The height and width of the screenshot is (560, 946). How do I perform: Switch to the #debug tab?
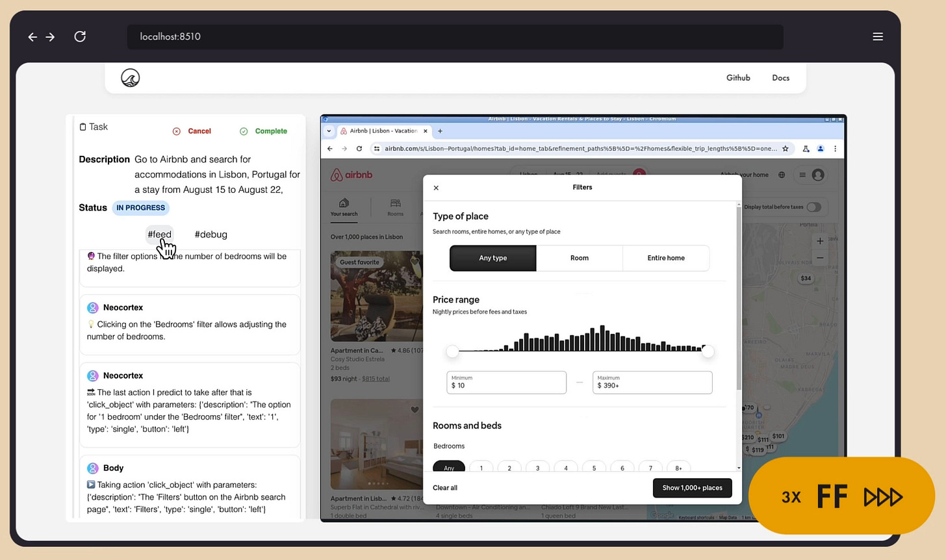pyautogui.click(x=211, y=235)
